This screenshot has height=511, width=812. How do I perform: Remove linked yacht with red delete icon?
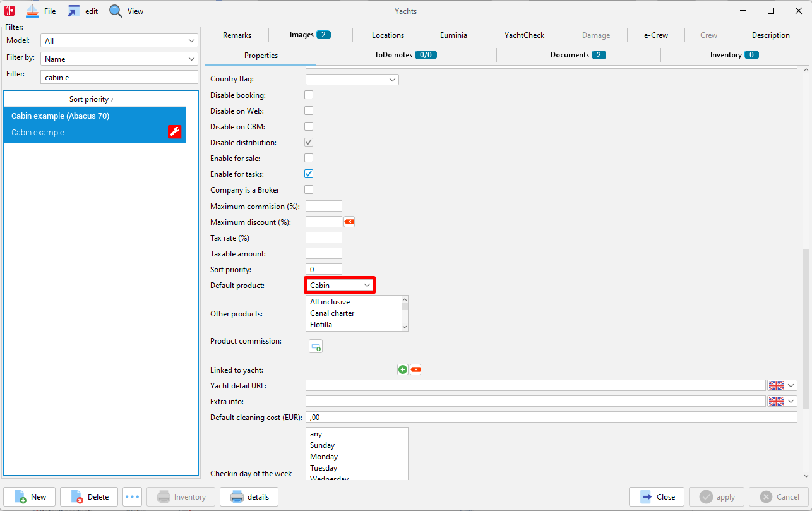pos(415,370)
